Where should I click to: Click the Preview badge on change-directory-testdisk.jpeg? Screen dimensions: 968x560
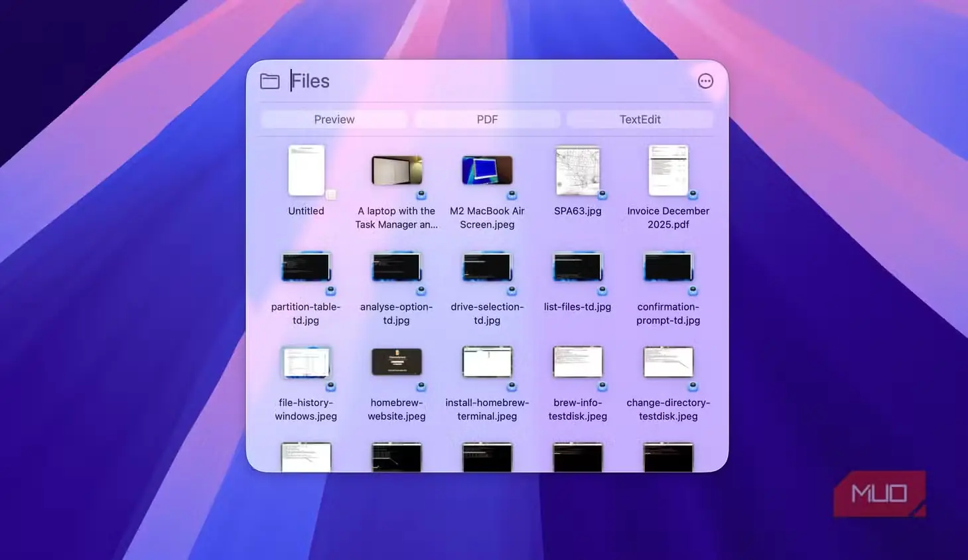[x=693, y=386]
